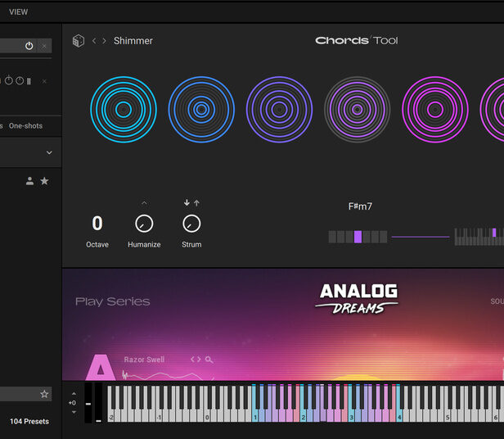
Task: Play the piano key labeled 3
Action: click(x=351, y=414)
